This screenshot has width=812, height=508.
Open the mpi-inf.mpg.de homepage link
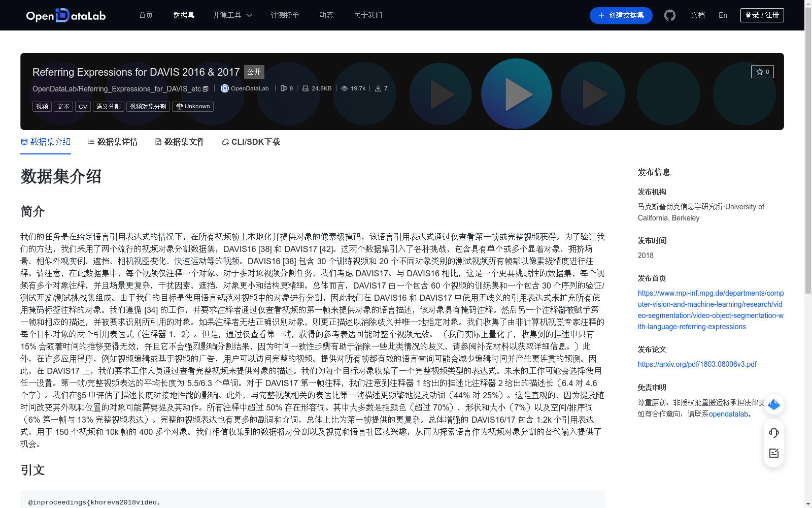coord(710,310)
